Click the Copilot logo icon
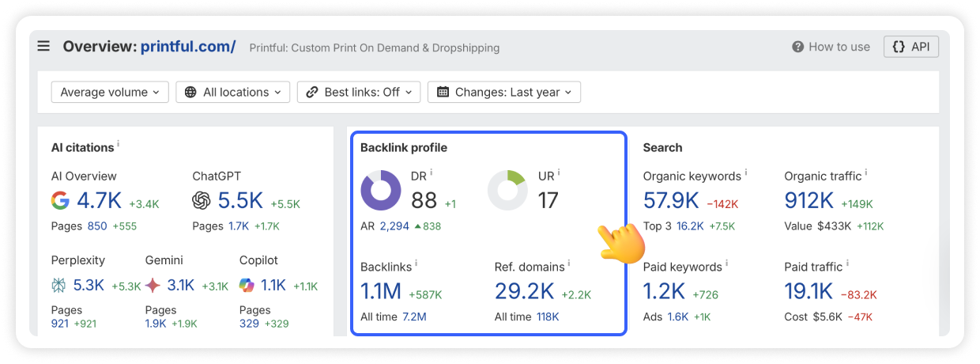Viewport: 980px width, 364px height. pyautogui.click(x=247, y=285)
